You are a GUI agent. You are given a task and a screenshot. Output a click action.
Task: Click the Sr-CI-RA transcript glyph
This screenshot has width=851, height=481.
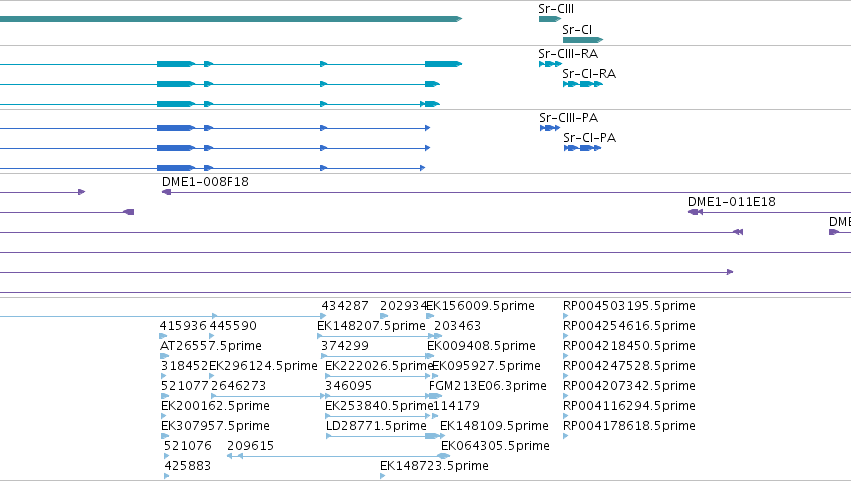click(x=583, y=84)
